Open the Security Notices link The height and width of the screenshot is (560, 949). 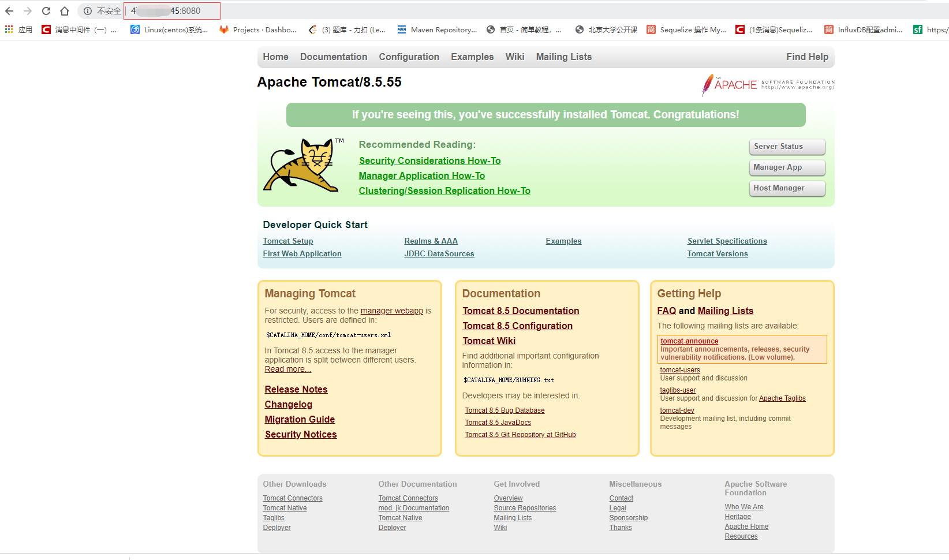(x=301, y=434)
